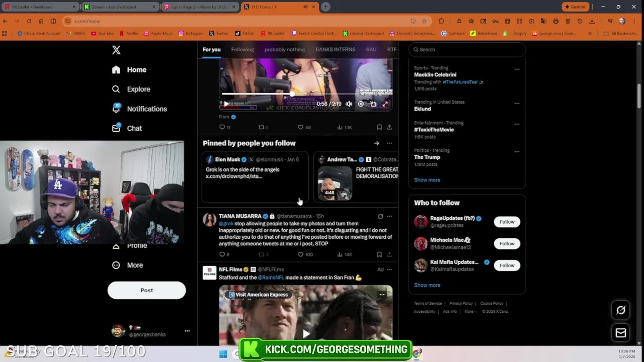The image size is (644, 362).
Task: Bookmark this page with the star icon
Action: tap(425, 21)
